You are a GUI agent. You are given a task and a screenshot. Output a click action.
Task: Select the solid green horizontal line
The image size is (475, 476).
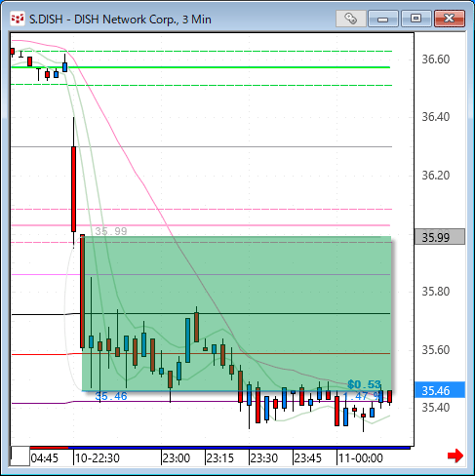pos(201,67)
